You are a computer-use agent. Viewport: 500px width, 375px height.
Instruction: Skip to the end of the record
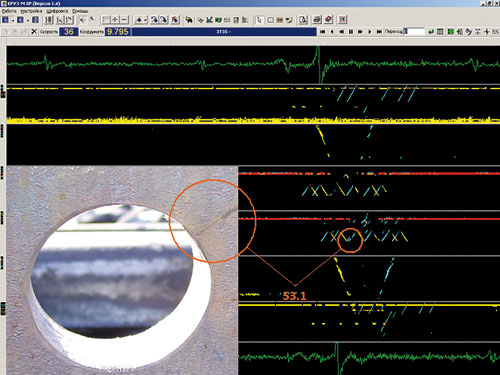[379, 32]
